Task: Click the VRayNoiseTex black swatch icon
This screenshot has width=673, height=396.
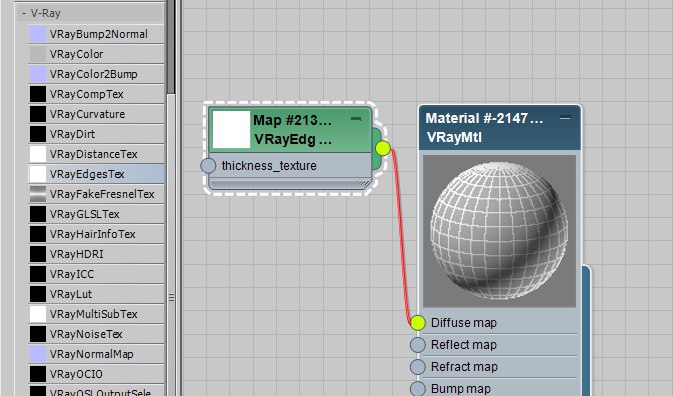Action: coord(38,334)
